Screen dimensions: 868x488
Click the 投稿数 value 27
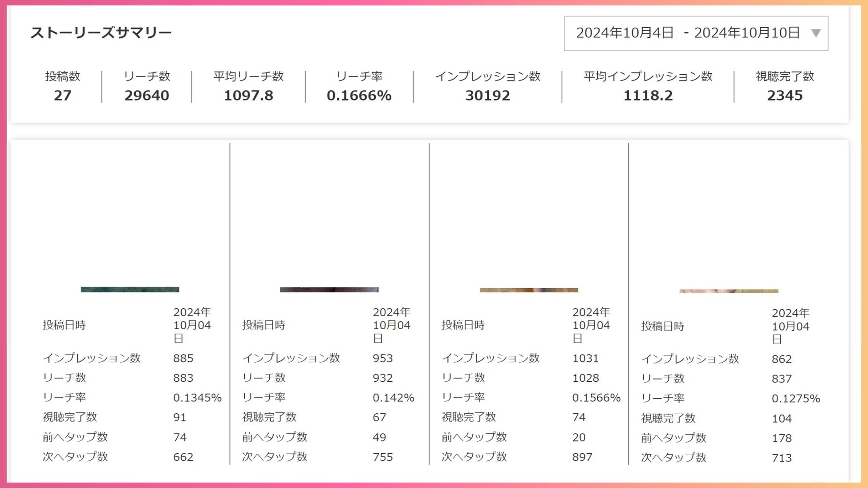coord(63,96)
